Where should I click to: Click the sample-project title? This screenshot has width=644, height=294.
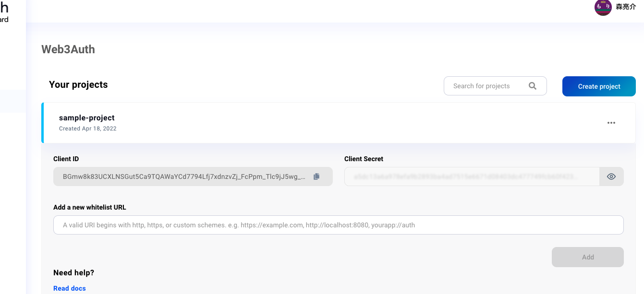(86, 118)
